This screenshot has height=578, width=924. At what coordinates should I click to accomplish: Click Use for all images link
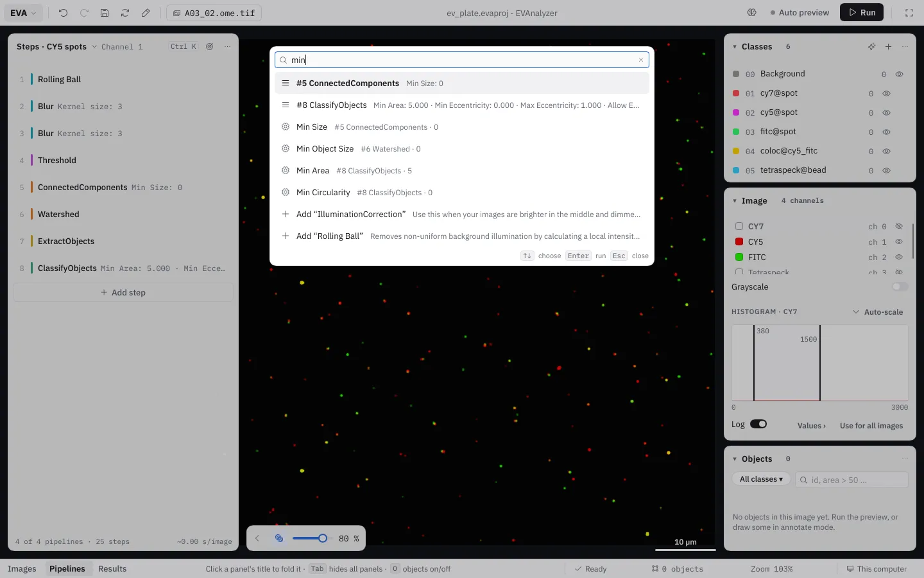[x=871, y=425]
